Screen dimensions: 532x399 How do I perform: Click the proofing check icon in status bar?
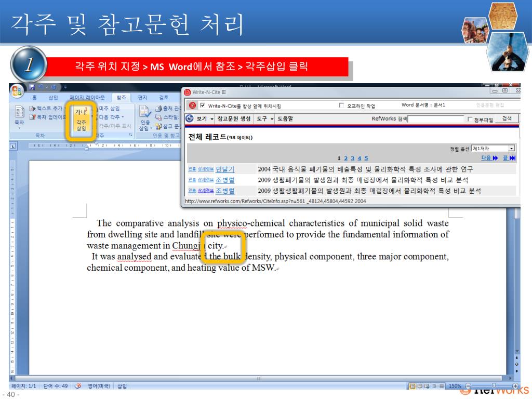(x=78, y=386)
